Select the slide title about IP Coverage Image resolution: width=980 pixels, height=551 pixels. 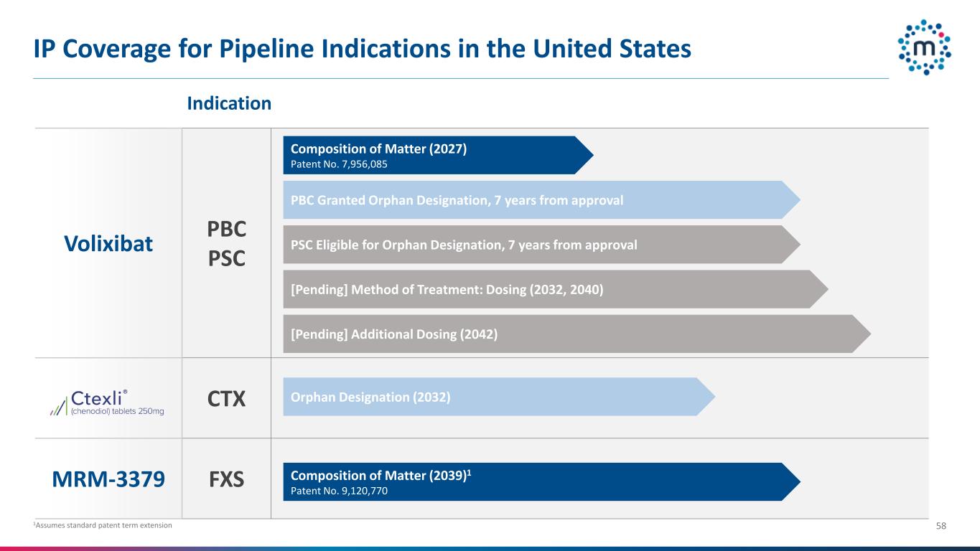362,49
